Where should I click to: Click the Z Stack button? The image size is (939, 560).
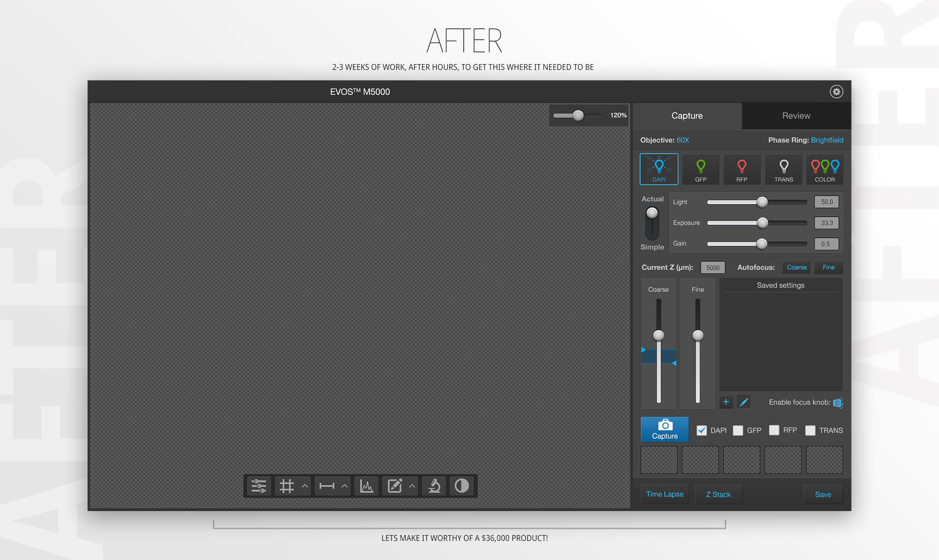coord(718,494)
